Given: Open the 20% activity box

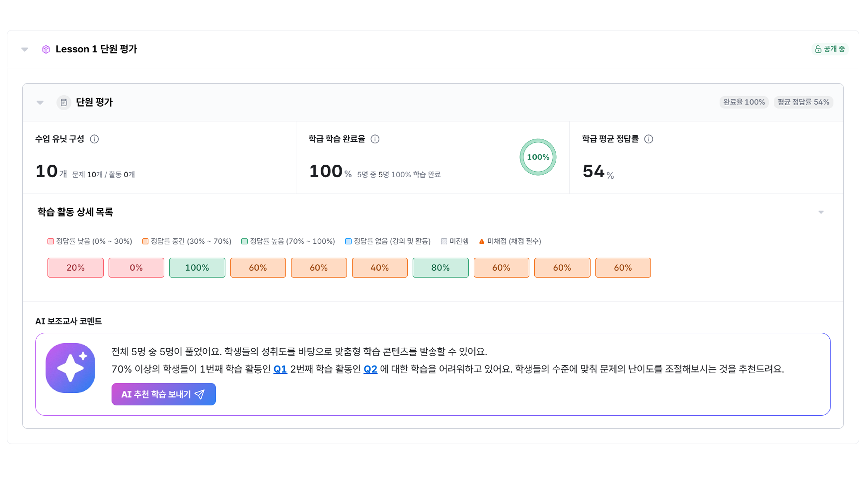Looking at the screenshot, I should click(75, 268).
